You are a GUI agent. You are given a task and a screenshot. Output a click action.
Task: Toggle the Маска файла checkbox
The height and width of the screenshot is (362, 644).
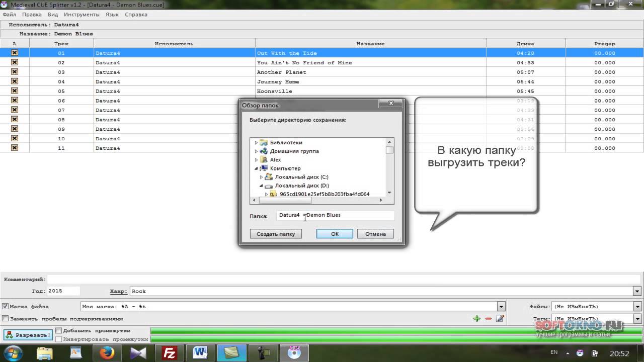pyautogui.click(x=6, y=306)
